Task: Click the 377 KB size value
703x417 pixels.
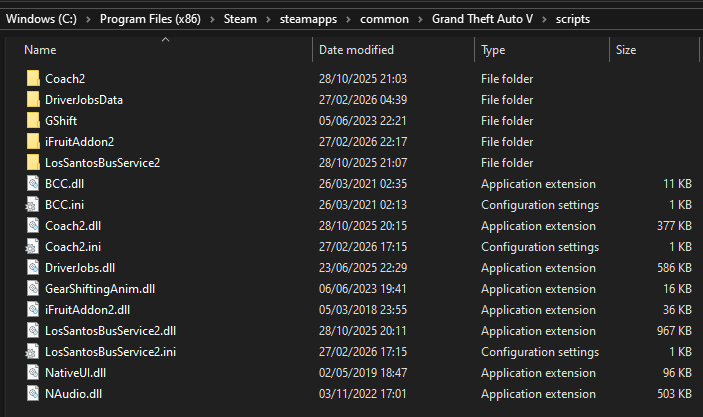Action: click(x=674, y=226)
